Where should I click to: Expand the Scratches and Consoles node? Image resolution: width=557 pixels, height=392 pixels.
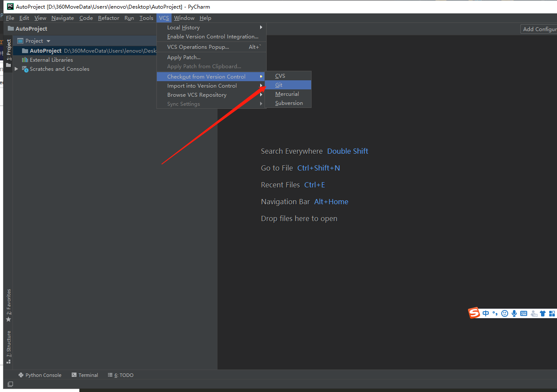(16, 69)
